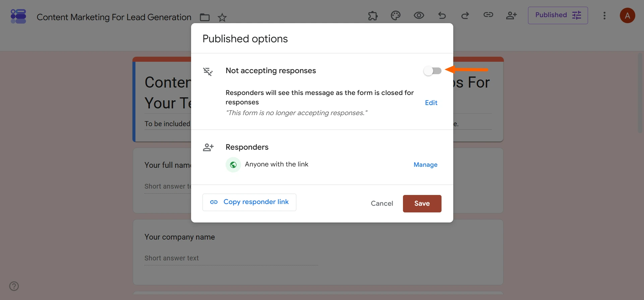Screen dimensions: 644x300
Task: Open the Published options button
Action: [x=558, y=15]
